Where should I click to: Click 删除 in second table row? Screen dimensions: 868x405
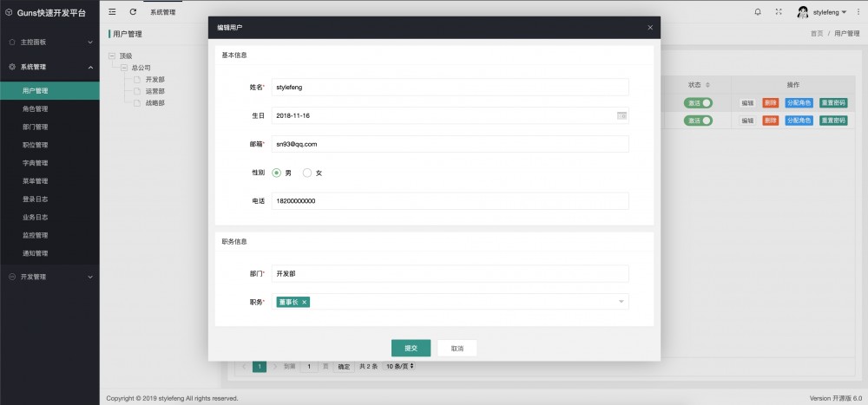[x=771, y=120]
